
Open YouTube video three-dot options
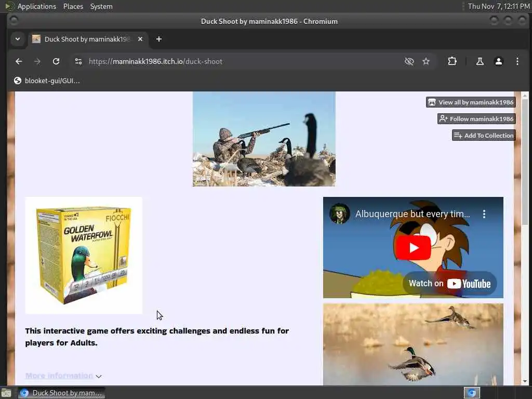click(484, 214)
